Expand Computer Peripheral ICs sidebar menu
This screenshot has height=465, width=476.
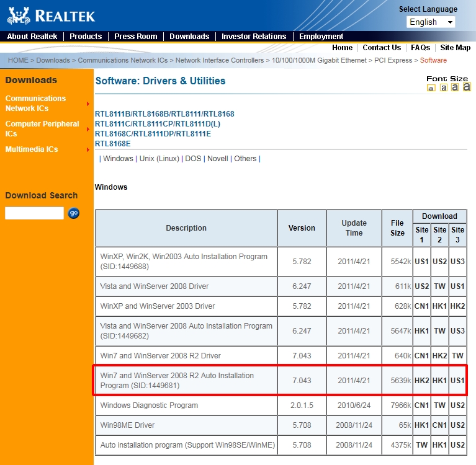coord(88,129)
